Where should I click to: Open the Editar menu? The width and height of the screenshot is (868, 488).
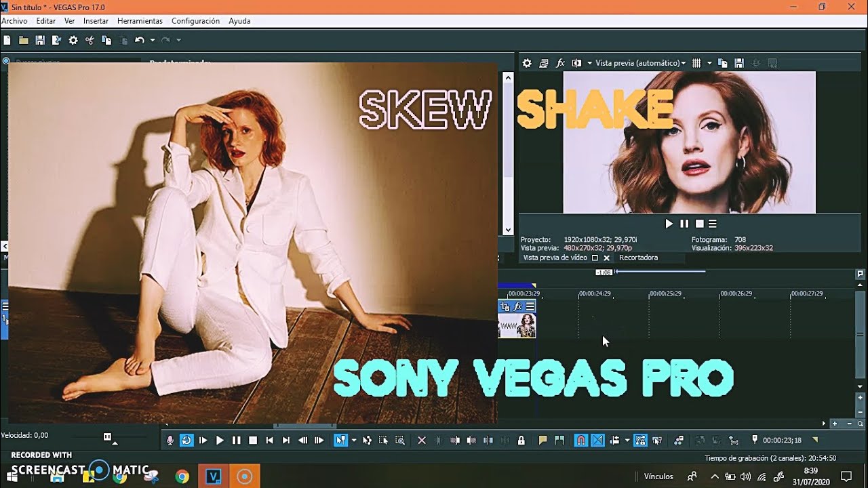pyautogui.click(x=46, y=21)
